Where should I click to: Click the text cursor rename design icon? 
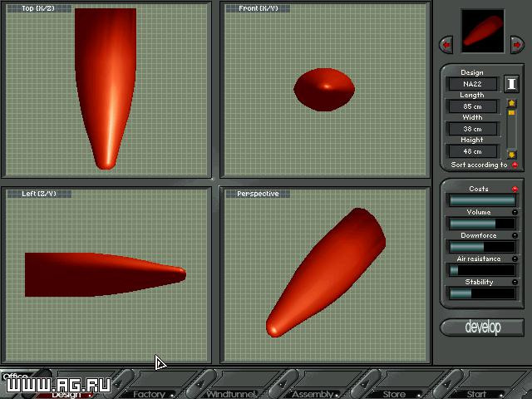(x=511, y=83)
